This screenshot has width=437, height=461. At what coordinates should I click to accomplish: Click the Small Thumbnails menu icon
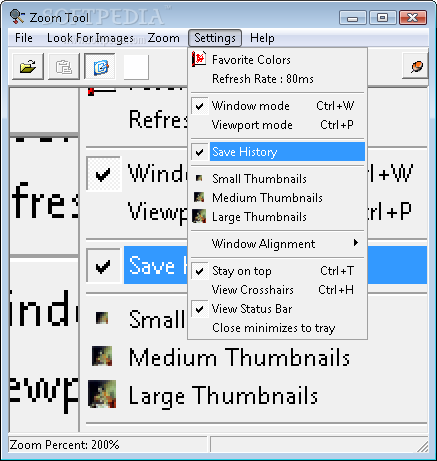pyautogui.click(x=199, y=179)
